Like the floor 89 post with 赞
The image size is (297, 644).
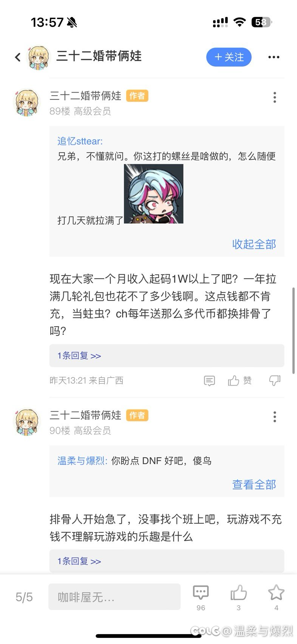point(240,380)
